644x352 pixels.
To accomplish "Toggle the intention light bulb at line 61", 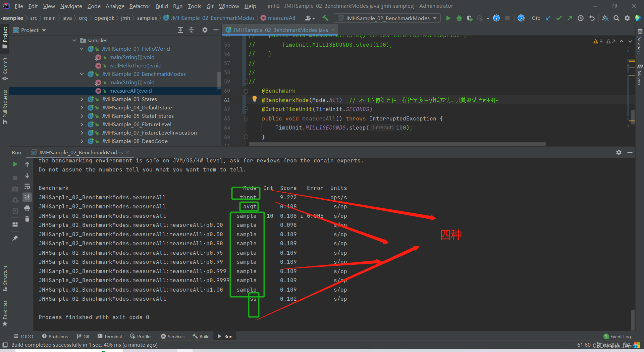I will (x=255, y=99).
